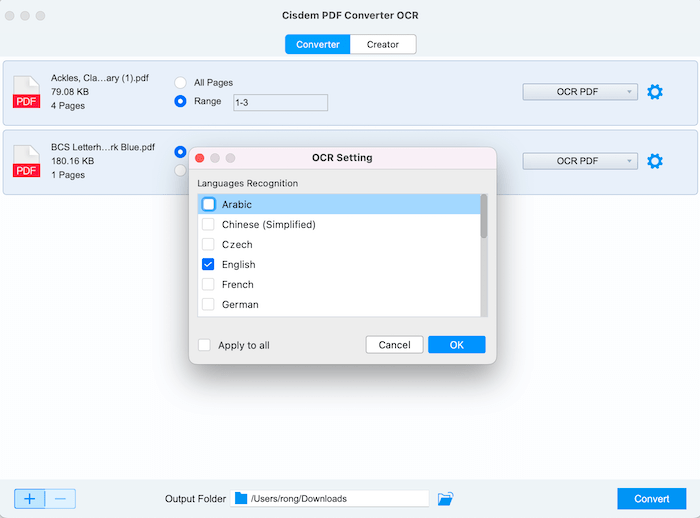This screenshot has width=700, height=518.
Task: Click the 79.08 KB file size text
Action: coord(70,92)
